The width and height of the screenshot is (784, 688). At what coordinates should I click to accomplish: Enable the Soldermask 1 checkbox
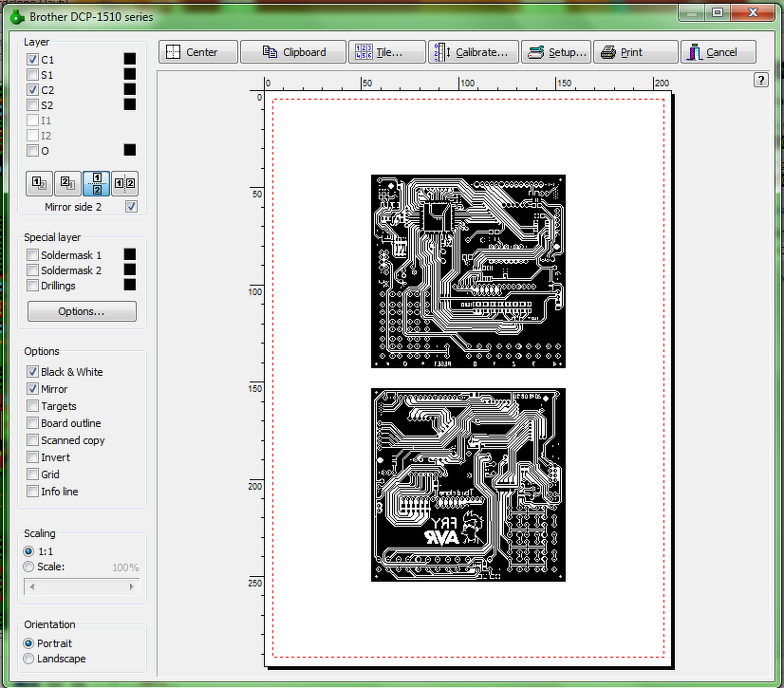32,255
